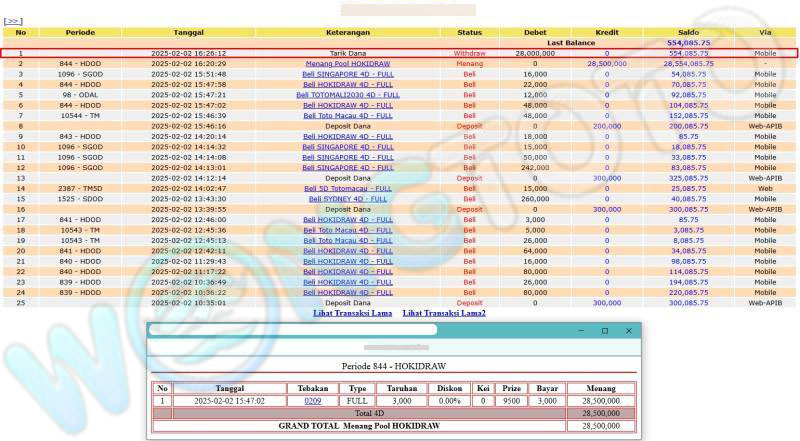Close the HOKIDRAW popup window
Viewport: 800px width, 441px height.
(629, 330)
